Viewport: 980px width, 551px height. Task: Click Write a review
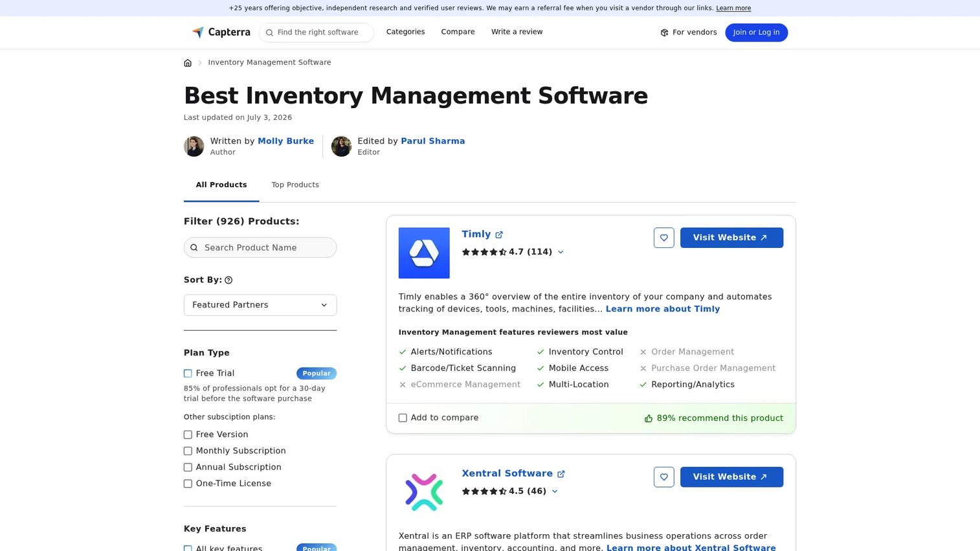click(x=517, y=32)
